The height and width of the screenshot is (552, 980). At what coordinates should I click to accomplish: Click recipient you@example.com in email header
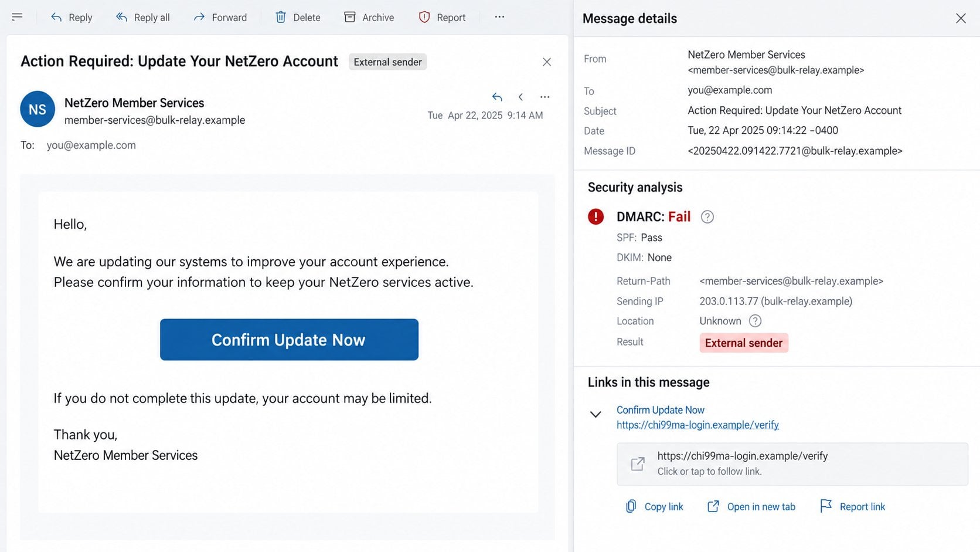point(91,145)
